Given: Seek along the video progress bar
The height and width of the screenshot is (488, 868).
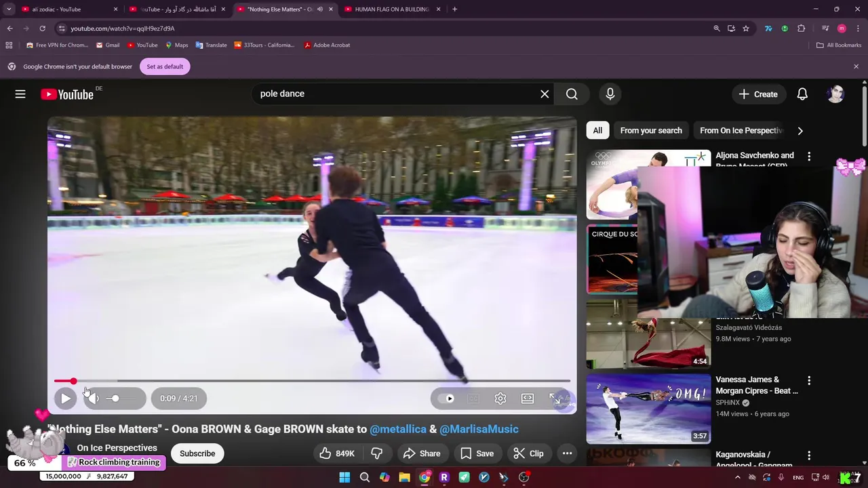Looking at the screenshot, I should [312, 381].
